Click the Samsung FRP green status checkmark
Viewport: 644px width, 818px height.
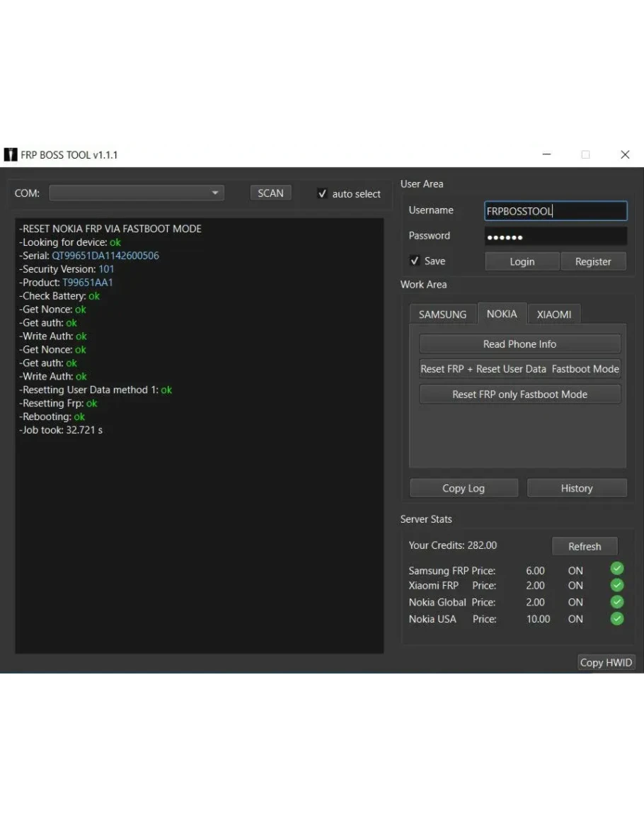tap(617, 569)
